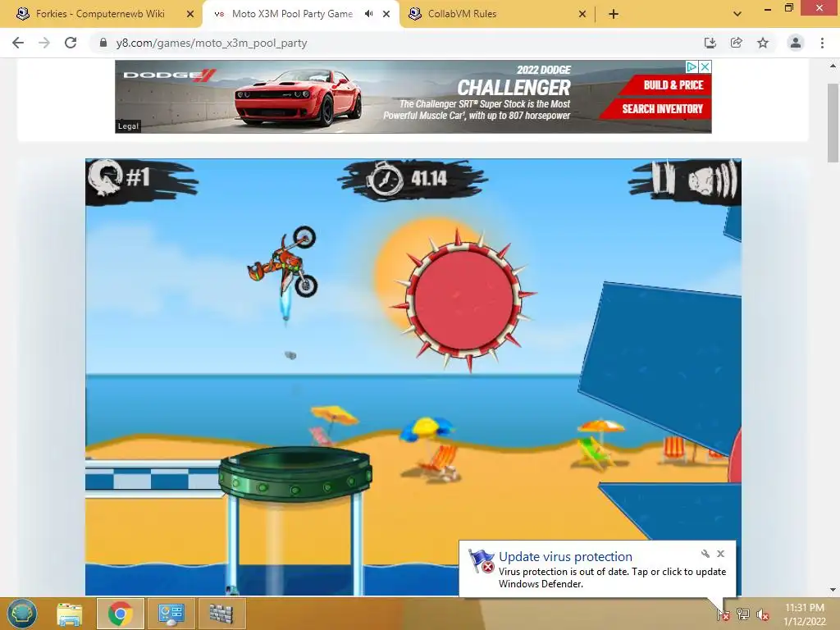Click the share page icon
Image resolution: width=840 pixels, height=630 pixels.
click(736, 43)
